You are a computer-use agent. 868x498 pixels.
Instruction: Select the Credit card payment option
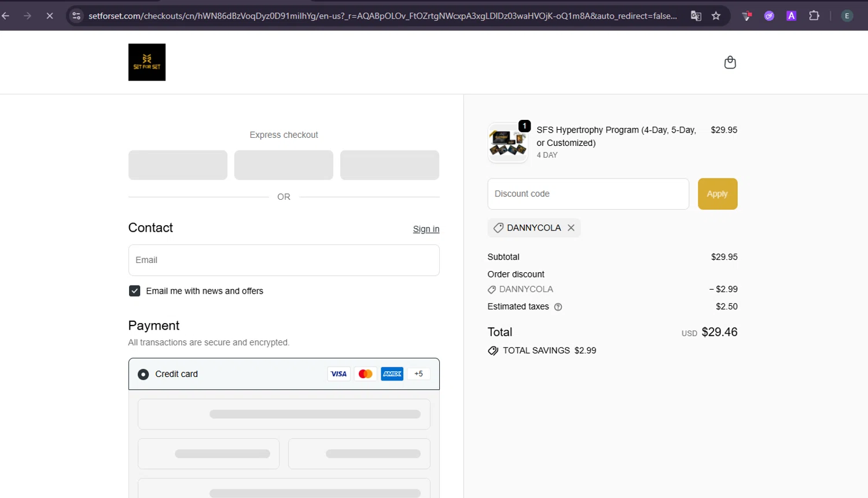143,374
